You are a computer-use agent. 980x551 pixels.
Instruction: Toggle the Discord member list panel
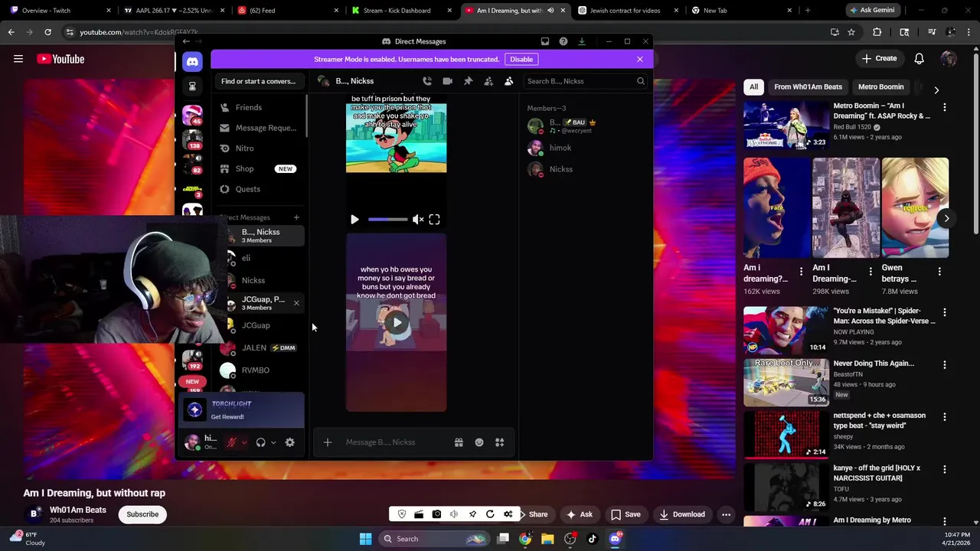[508, 81]
